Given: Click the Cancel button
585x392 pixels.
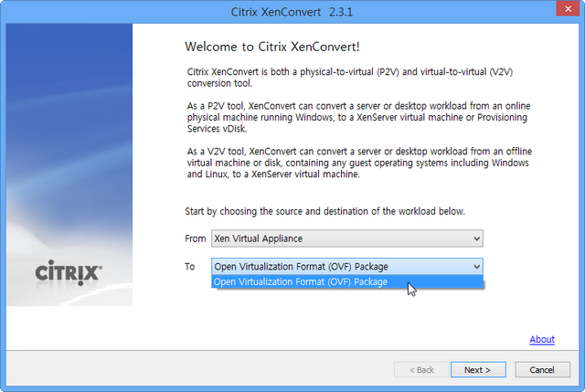Looking at the screenshot, I should point(542,370).
